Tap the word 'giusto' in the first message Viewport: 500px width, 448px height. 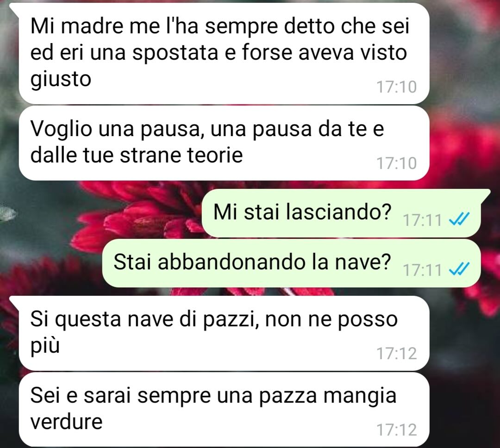(61, 79)
